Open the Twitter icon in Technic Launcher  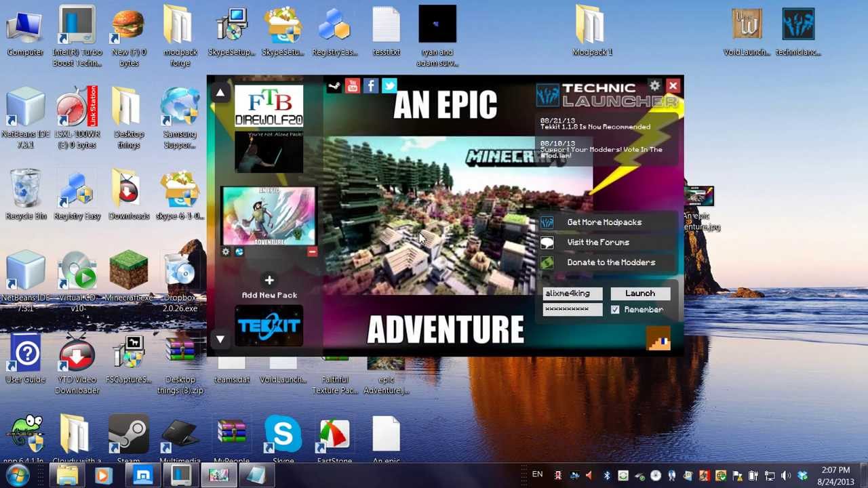point(389,86)
